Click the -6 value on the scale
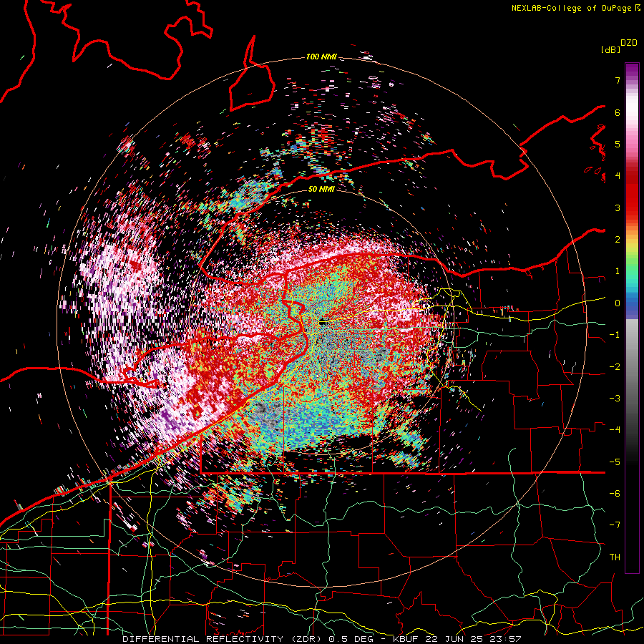The image size is (644, 644). coord(615,494)
